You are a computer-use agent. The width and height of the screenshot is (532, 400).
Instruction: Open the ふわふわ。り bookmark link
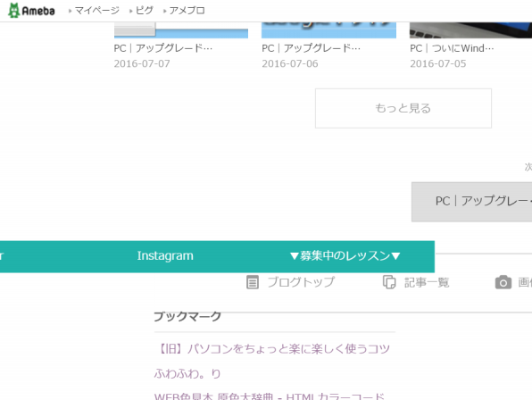pyautogui.click(x=187, y=373)
